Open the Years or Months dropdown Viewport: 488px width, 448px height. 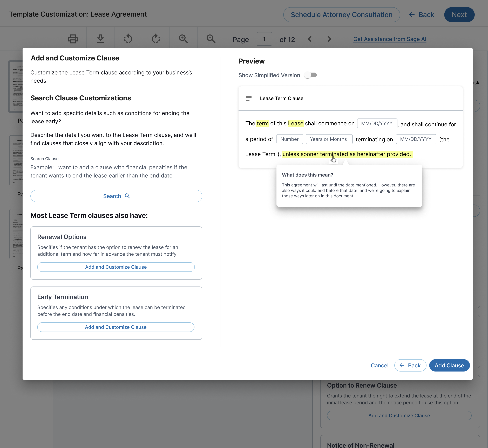(x=329, y=139)
